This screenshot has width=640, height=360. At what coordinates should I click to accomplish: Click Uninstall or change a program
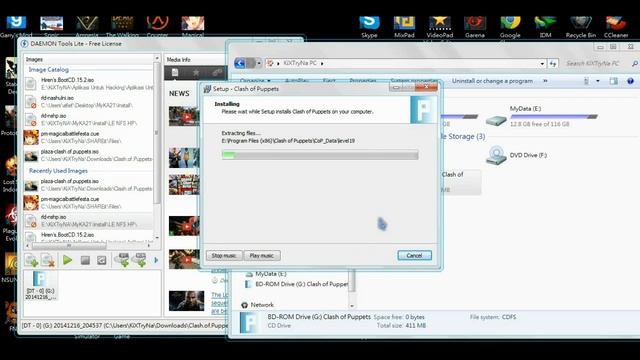[492, 81]
